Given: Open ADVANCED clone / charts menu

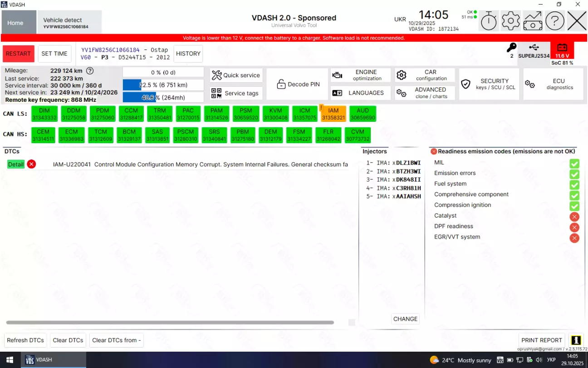Looking at the screenshot, I should pos(424,93).
